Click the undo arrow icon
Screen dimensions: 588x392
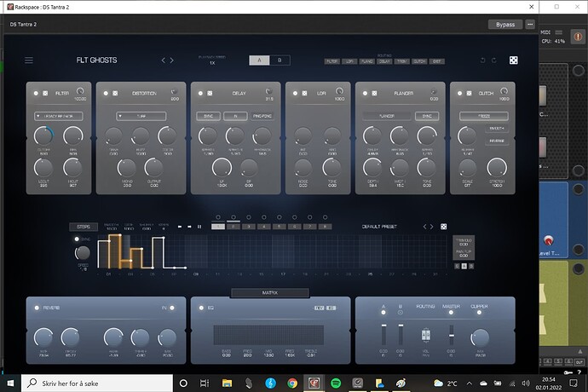[x=483, y=61]
